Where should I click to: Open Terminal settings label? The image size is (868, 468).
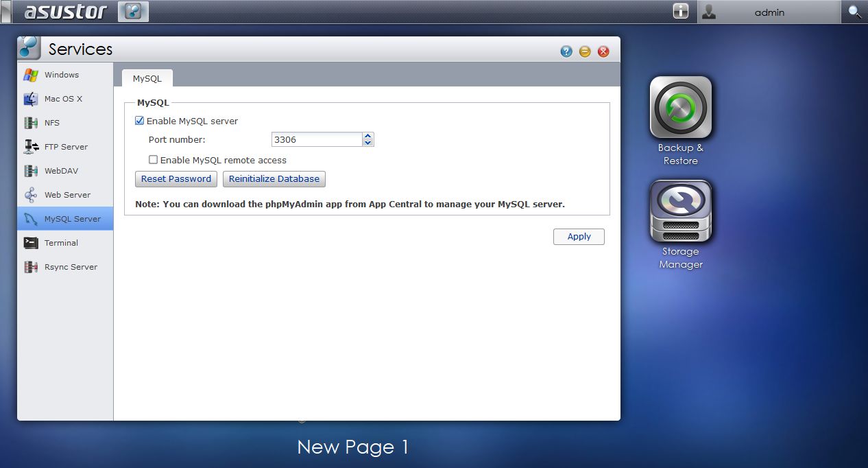pyautogui.click(x=61, y=243)
